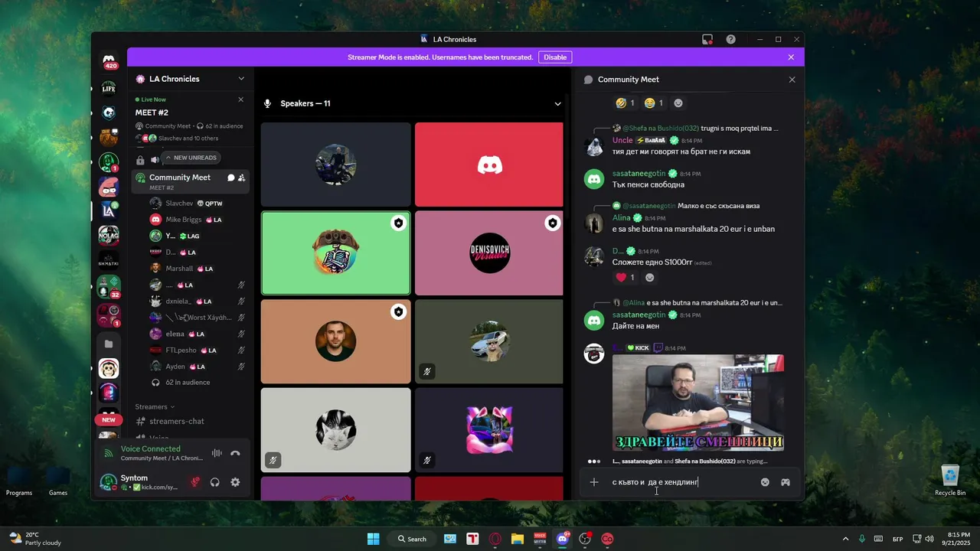Toggle the rolling laughing emoji reaction
Image resolution: width=980 pixels, height=551 pixels.
pos(626,103)
